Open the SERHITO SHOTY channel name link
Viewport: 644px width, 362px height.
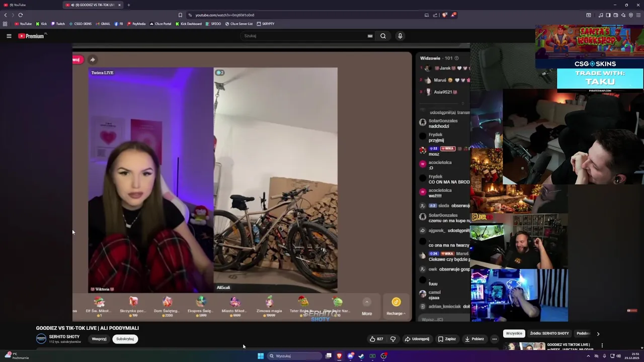(x=64, y=336)
